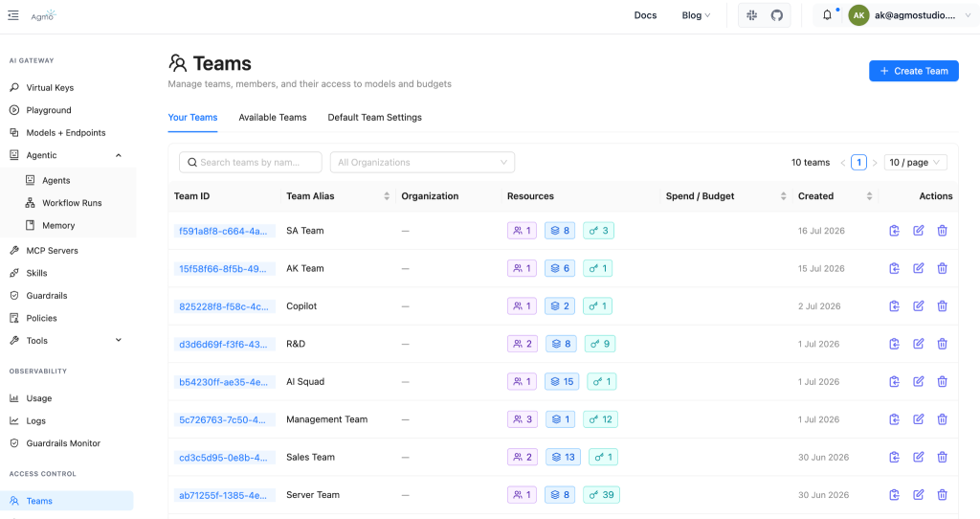Click the previous page arrow
Image resolution: width=980 pixels, height=519 pixels.
(x=842, y=163)
